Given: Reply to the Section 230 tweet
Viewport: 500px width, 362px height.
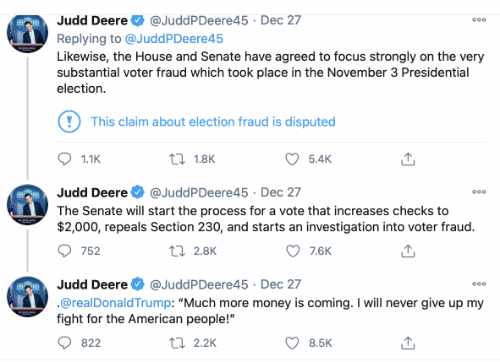Looking at the screenshot, I should pos(64,251).
